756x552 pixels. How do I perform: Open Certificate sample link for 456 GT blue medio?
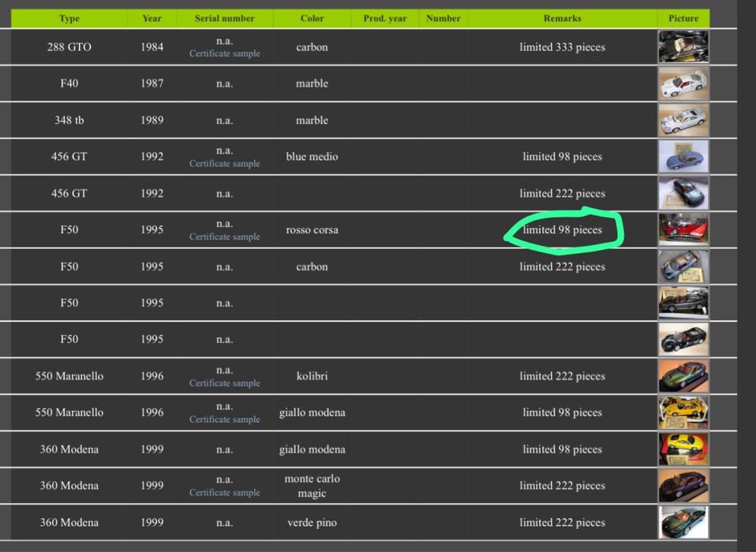point(224,163)
